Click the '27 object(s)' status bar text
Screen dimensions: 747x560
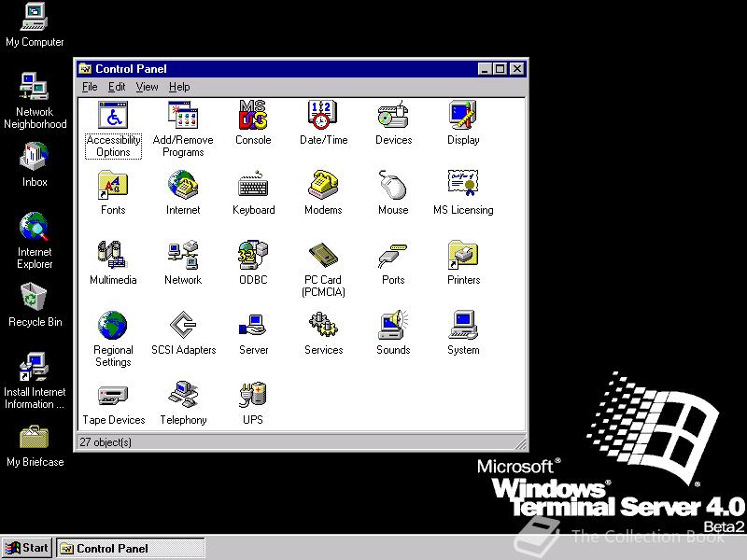tap(106, 442)
